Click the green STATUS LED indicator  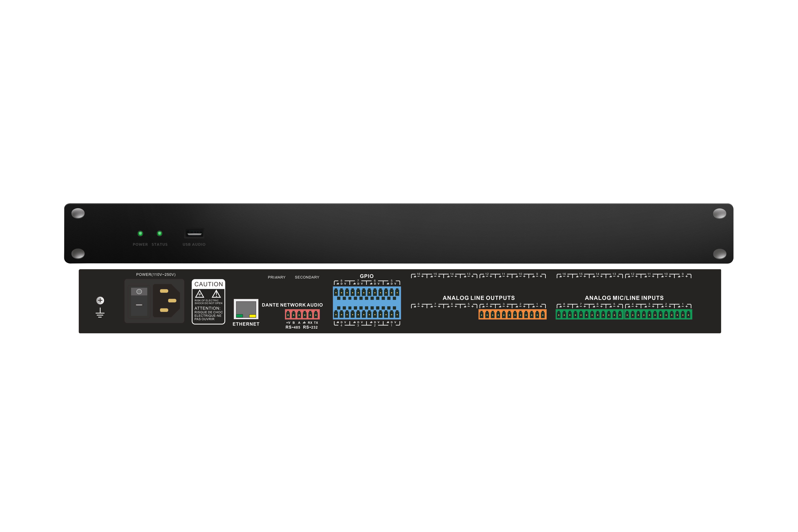coord(159,233)
